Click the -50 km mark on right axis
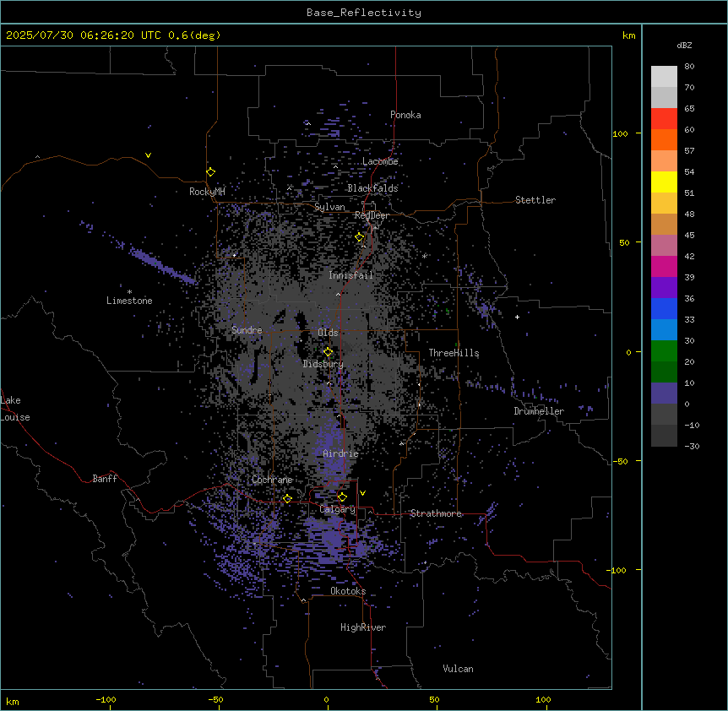This screenshot has height=711, width=728. [x=620, y=461]
